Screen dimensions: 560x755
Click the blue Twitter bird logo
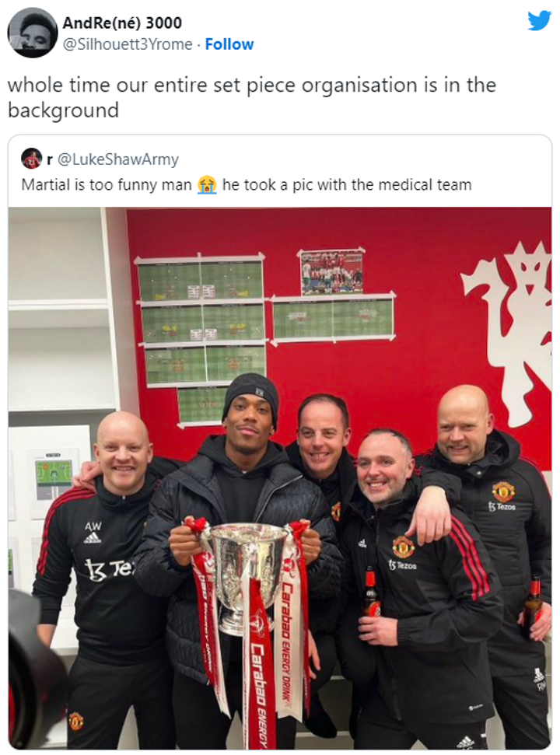(539, 21)
